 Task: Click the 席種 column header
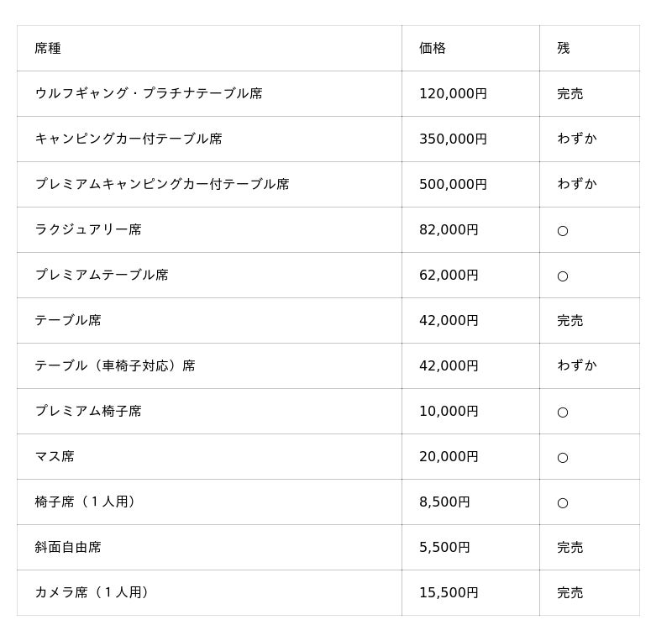[48, 49]
